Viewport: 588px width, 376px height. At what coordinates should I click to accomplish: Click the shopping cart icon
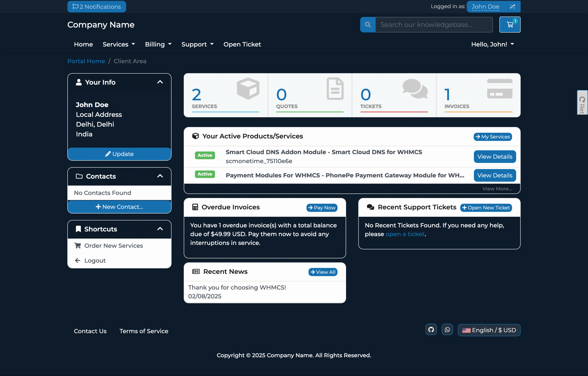[x=509, y=24]
